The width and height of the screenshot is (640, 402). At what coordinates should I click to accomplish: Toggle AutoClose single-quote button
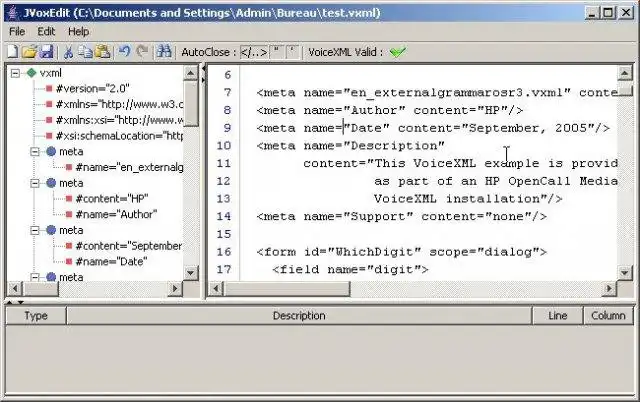[292, 52]
